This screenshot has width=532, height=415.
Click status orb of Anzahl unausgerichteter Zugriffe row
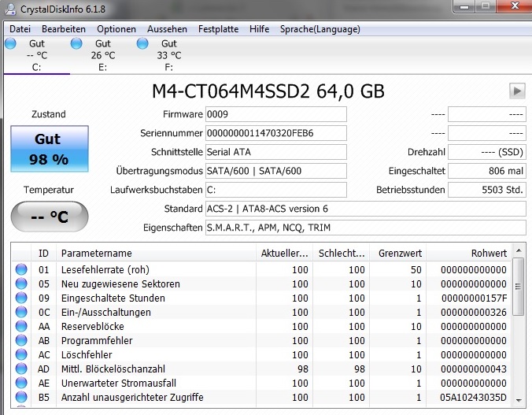[x=21, y=397]
